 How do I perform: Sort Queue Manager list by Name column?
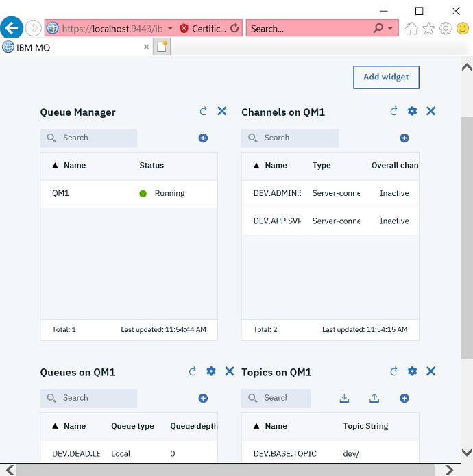click(75, 166)
